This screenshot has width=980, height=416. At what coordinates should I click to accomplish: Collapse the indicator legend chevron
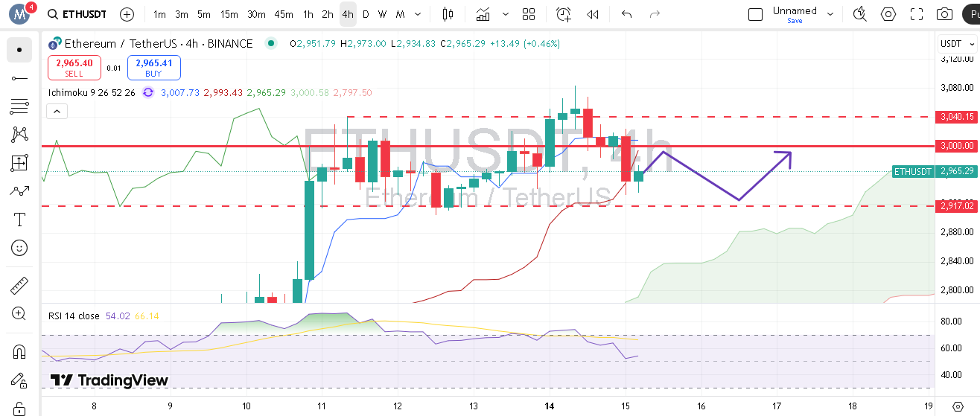click(57, 112)
